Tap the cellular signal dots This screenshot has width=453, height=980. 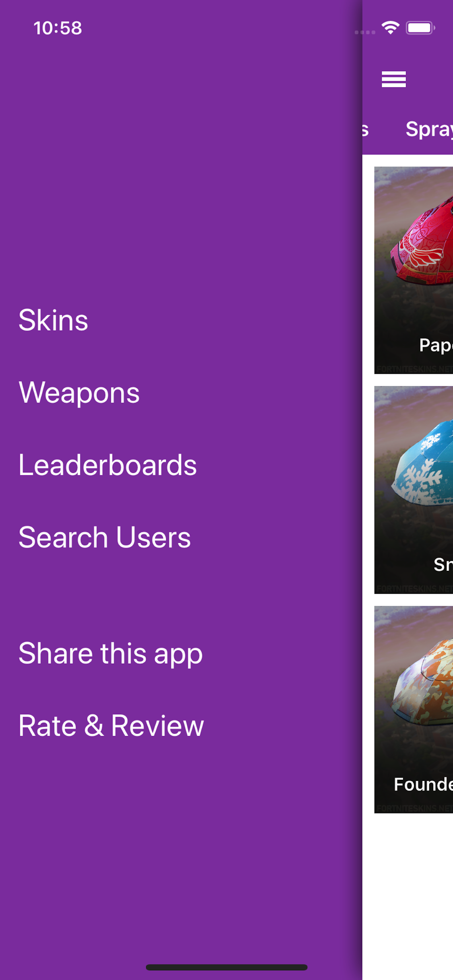pos(365,32)
